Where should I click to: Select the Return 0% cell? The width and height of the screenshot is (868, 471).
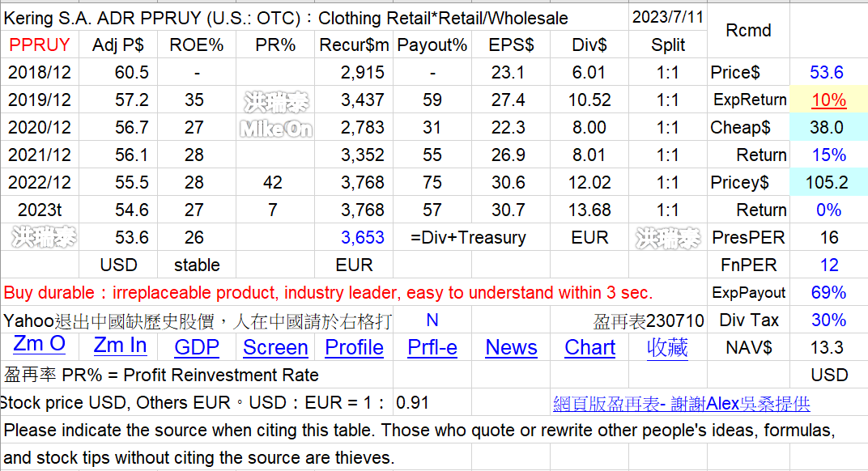[x=828, y=210]
